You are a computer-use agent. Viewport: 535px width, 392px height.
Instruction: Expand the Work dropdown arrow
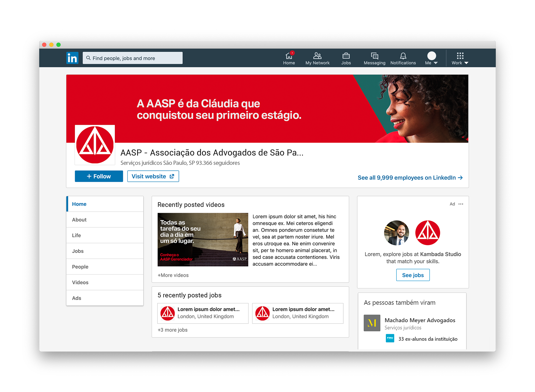[x=466, y=63]
